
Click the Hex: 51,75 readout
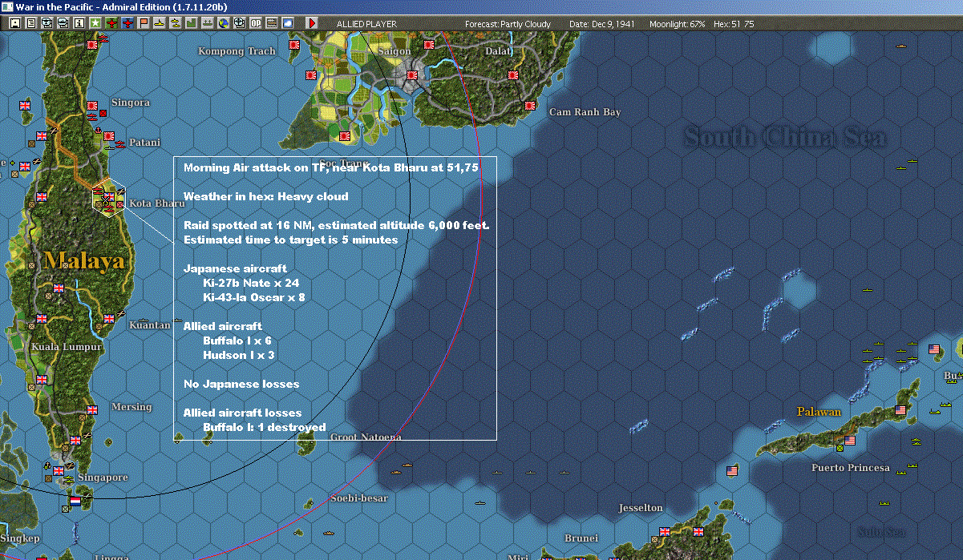tap(734, 24)
